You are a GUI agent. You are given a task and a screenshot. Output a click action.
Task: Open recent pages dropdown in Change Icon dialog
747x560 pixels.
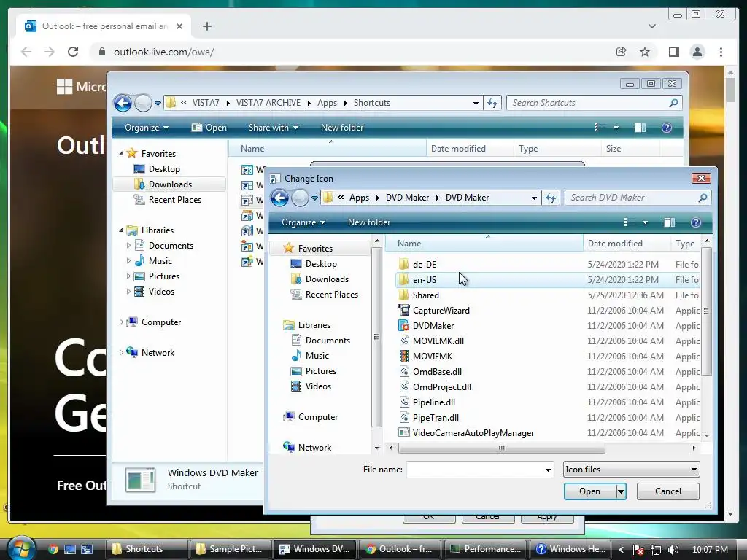(x=314, y=198)
